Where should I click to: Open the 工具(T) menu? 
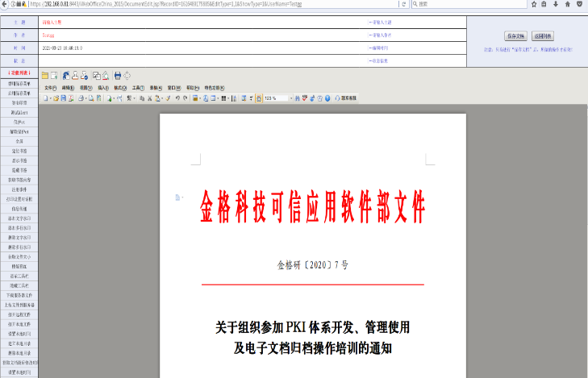[139, 88]
